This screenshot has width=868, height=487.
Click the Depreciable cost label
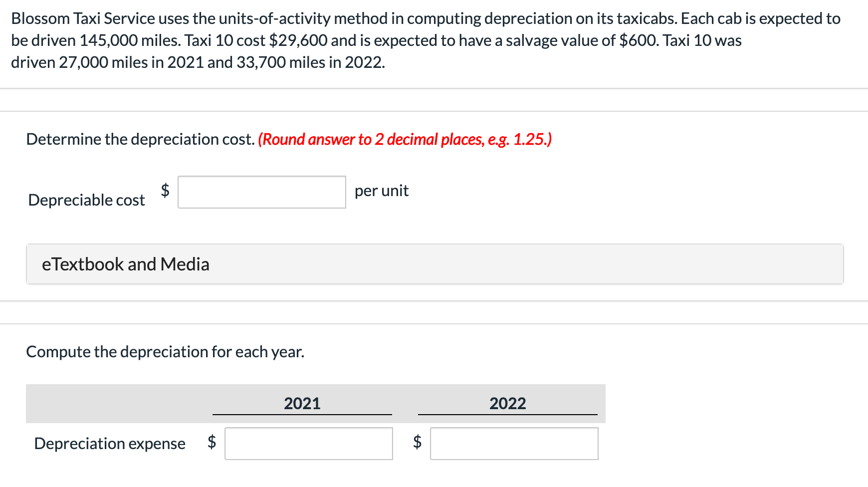[x=86, y=199]
